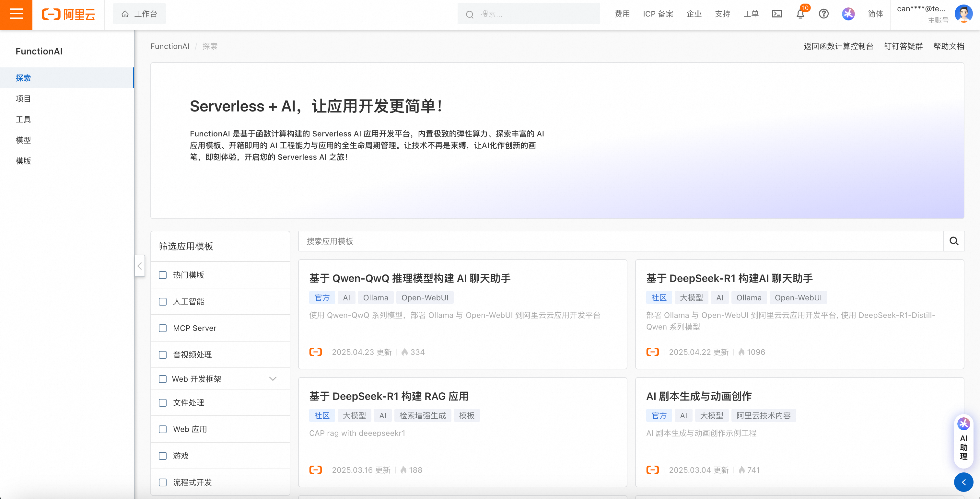
Task: Open the notifications bell
Action: tap(800, 15)
